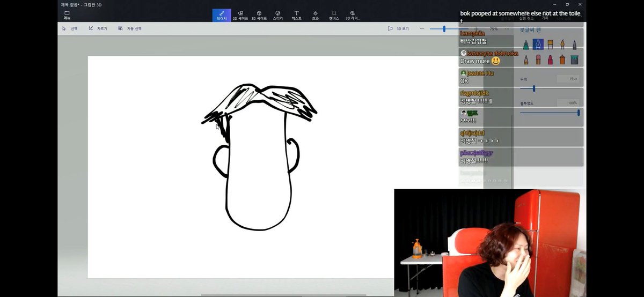
Task: Click the 100% opacity input field
Action: click(568, 102)
